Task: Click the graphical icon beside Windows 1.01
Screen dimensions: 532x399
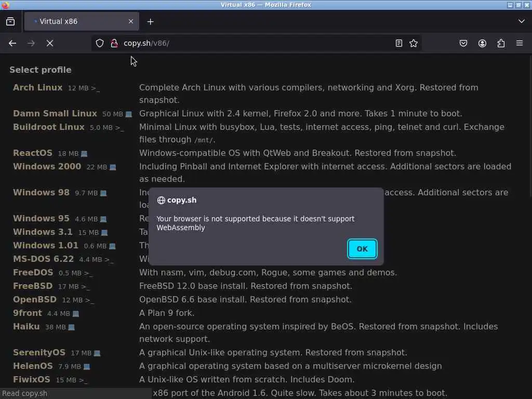Action: click(x=112, y=246)
